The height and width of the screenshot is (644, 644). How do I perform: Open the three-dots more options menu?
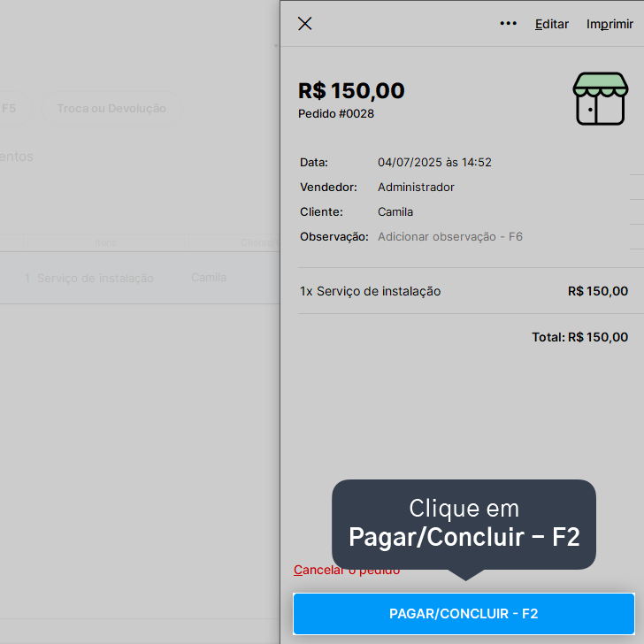pyautogui.click(x=508, y=23)
